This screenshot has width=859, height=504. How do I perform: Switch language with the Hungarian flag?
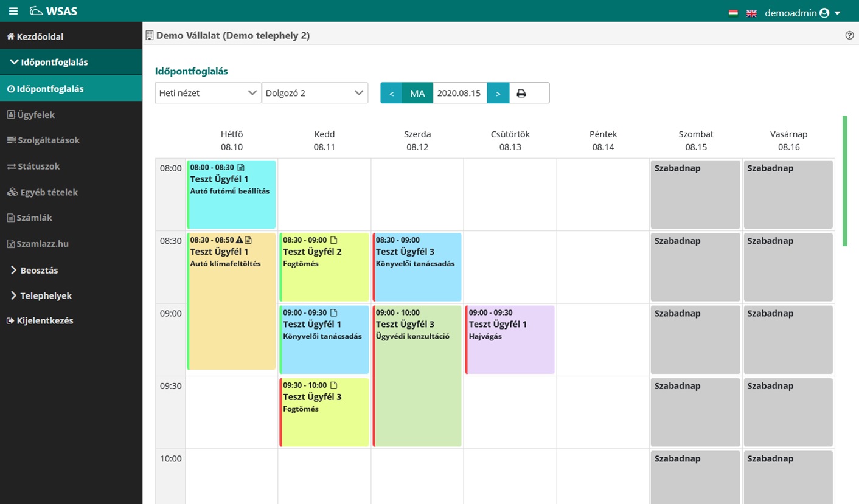click(733, 13)
